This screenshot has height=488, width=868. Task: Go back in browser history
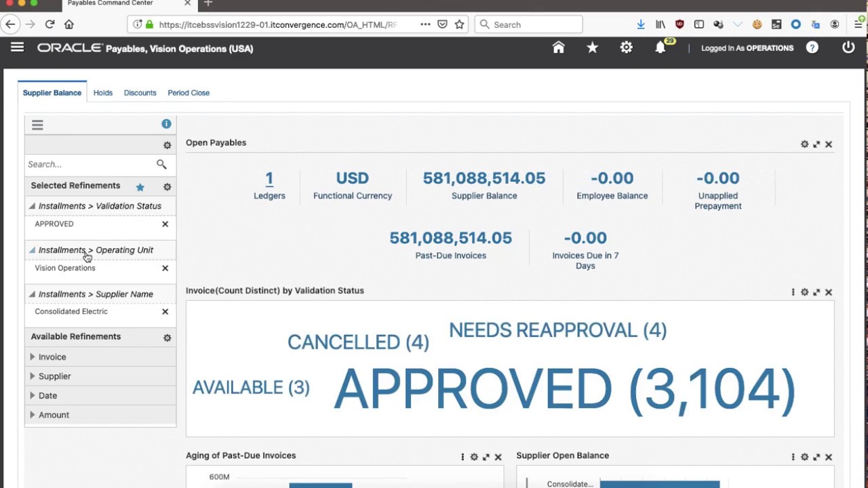[x=10, y=24]
